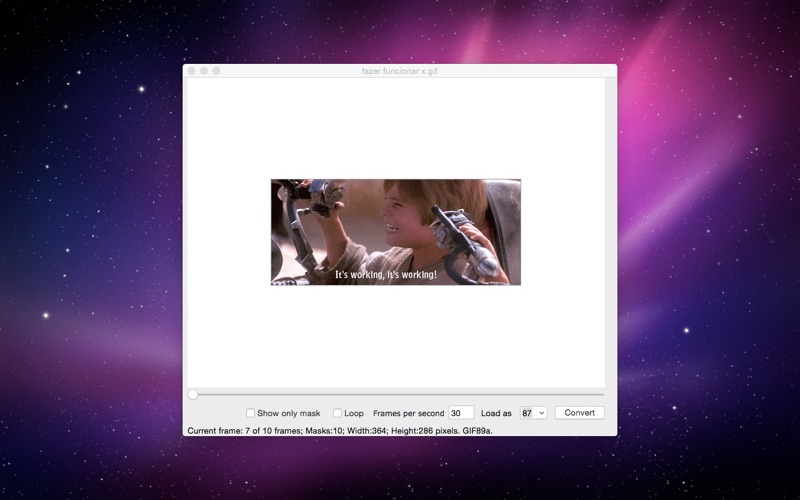The image size is (800, 500).
Task: Click the GIF preview image
Action: click(396, 232)
